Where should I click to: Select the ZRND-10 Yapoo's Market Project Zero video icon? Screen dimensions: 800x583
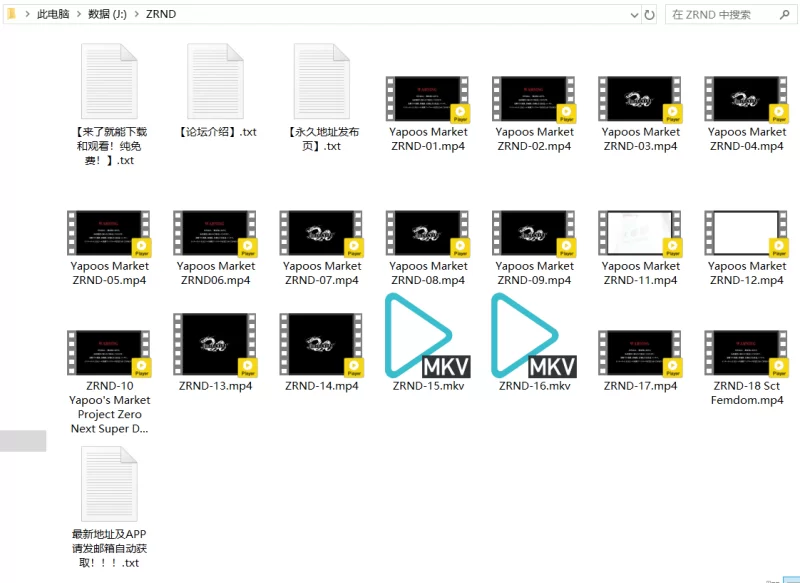pos(109,353)
